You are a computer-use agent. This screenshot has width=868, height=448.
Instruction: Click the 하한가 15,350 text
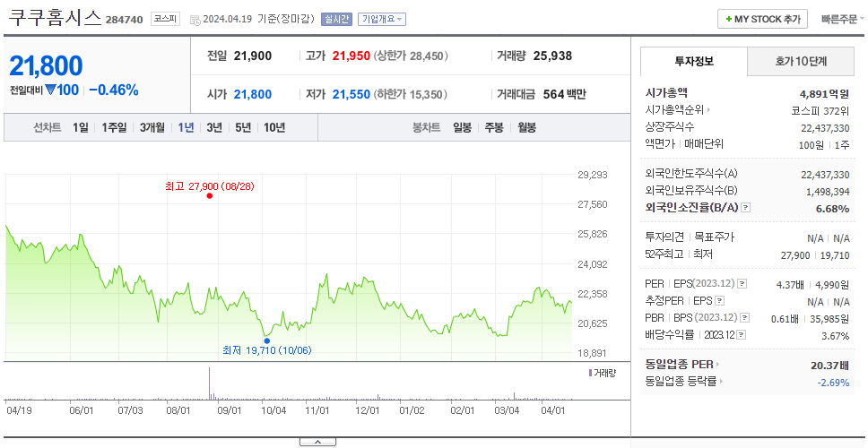[410, 95]
